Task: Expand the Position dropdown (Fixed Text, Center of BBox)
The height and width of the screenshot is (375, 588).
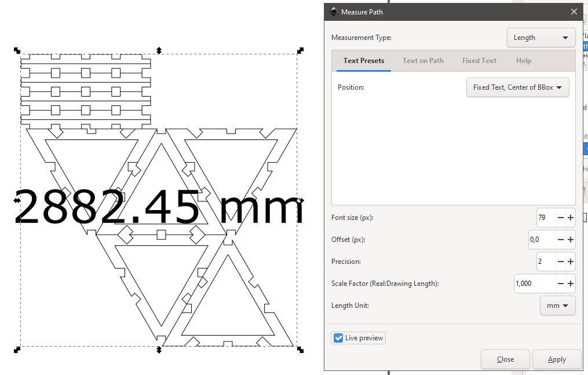Action: point(517,87)
